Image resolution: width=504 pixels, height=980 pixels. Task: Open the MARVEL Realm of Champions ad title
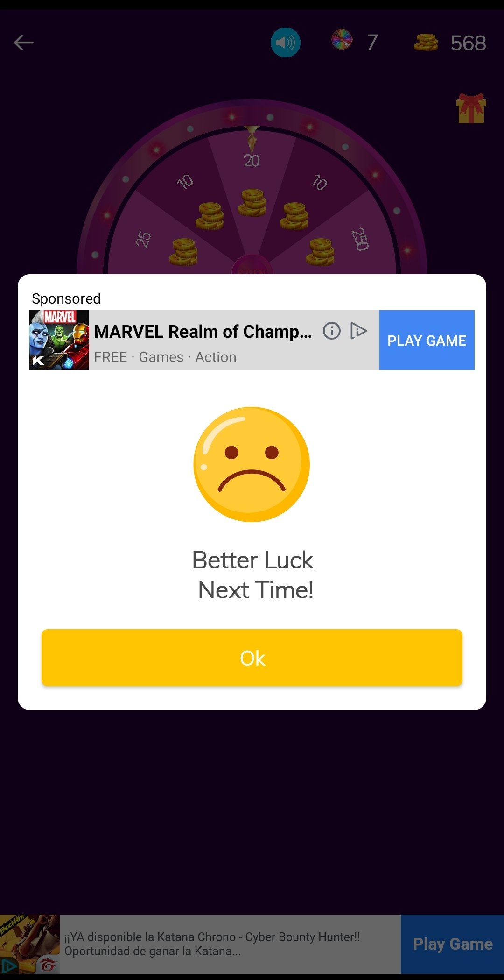coord(203,332)
